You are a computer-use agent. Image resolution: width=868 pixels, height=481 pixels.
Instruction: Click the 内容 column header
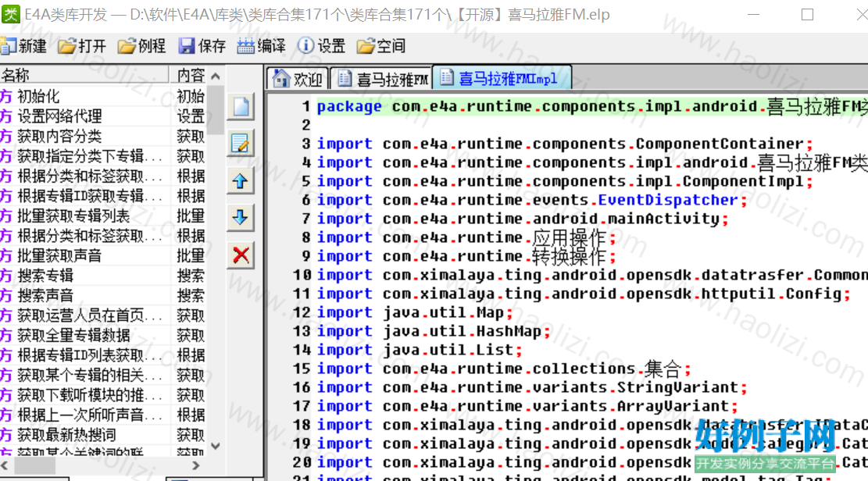pos(188,75)
